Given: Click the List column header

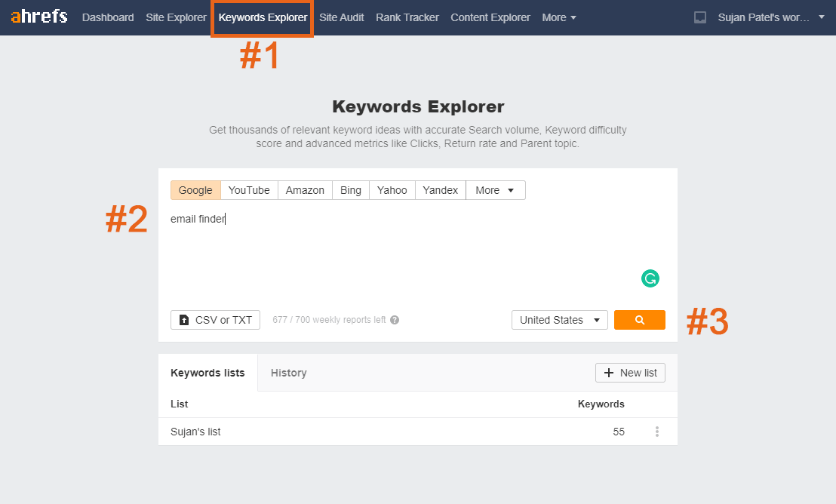Looking at the screenshot, I should tap(179, 404).
